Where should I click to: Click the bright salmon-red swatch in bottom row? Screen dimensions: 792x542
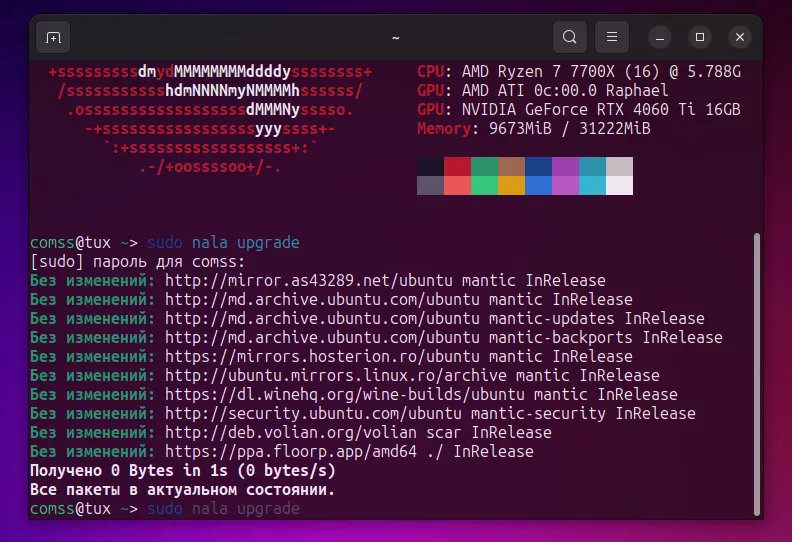(458, 185)
